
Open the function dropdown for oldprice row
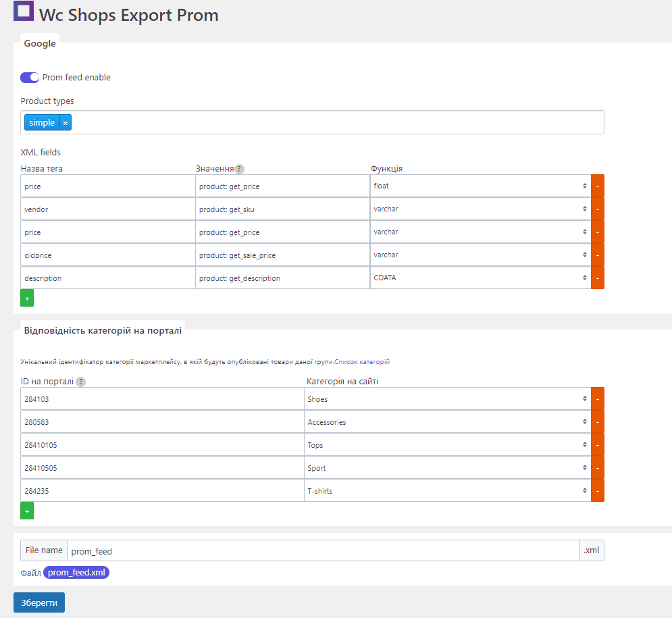click(x=480, y=255)
